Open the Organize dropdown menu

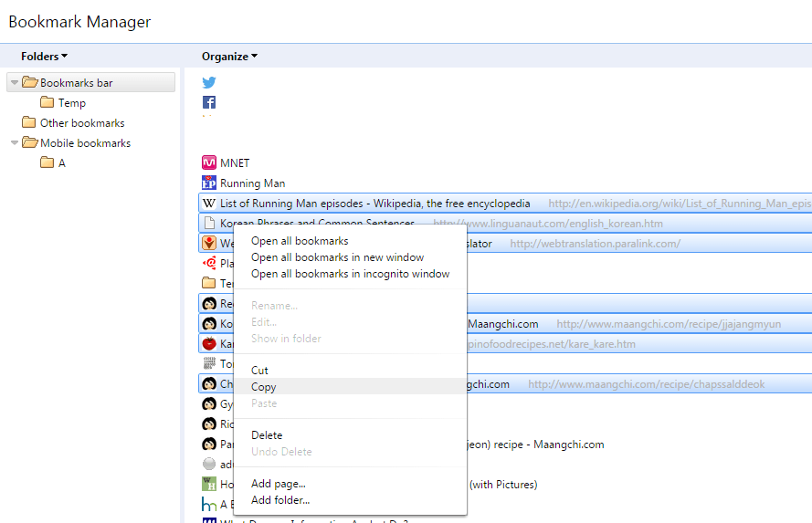(x=229, y=57)
